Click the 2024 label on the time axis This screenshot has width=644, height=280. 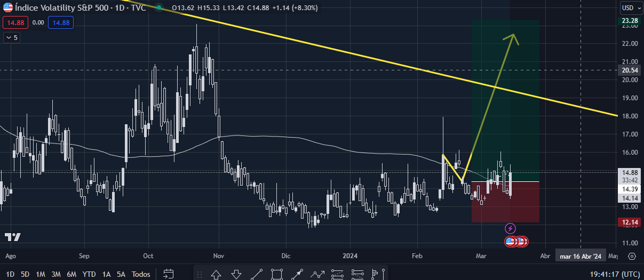(349, 256)
